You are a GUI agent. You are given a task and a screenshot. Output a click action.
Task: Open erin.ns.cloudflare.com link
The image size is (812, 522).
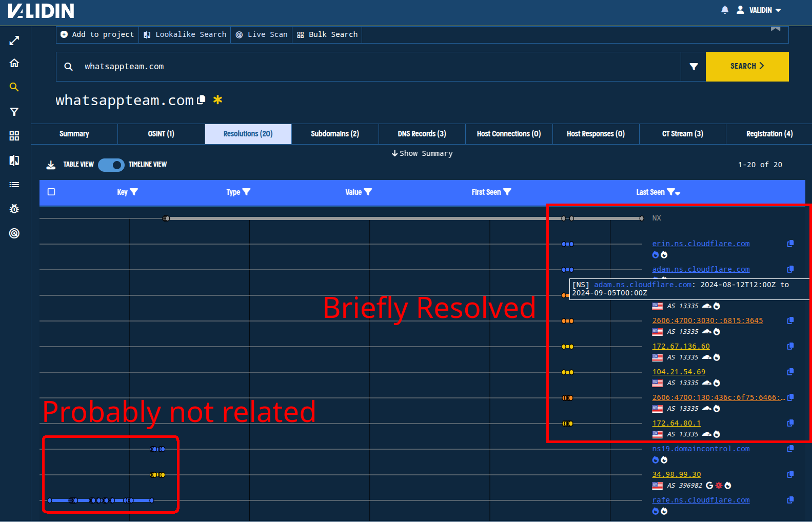pyautogui.click(x=701, y=244)
